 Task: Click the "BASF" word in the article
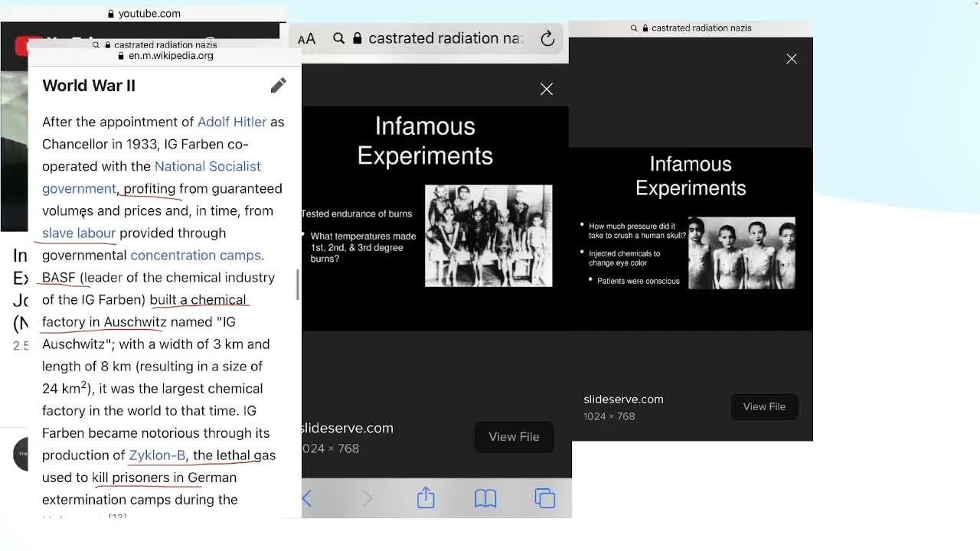click(x=59, y=277)
